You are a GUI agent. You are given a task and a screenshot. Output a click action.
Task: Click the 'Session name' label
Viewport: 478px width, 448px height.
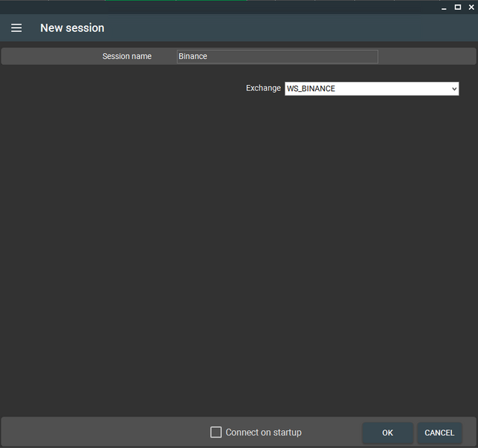pos(127,57)
